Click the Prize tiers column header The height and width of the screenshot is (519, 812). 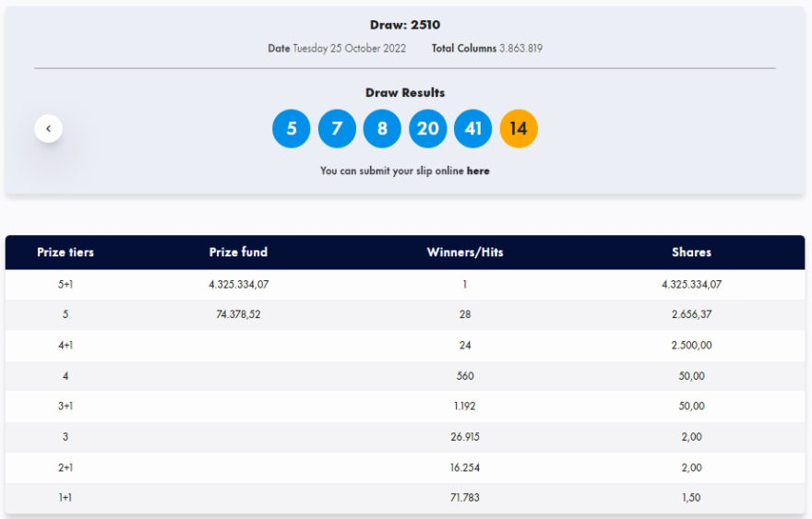[x=66, y=253]
